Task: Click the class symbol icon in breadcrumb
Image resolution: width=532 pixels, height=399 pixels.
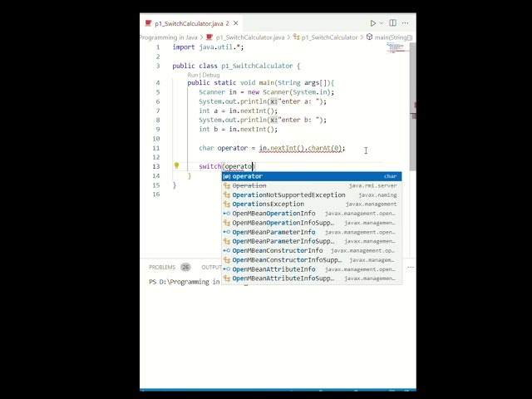Action: click(296, 37)
